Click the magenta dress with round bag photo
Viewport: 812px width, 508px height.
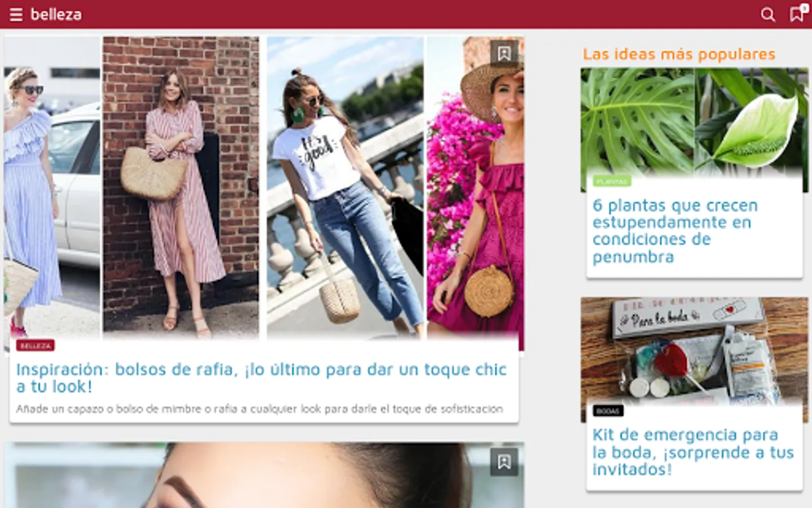(475, 192)
